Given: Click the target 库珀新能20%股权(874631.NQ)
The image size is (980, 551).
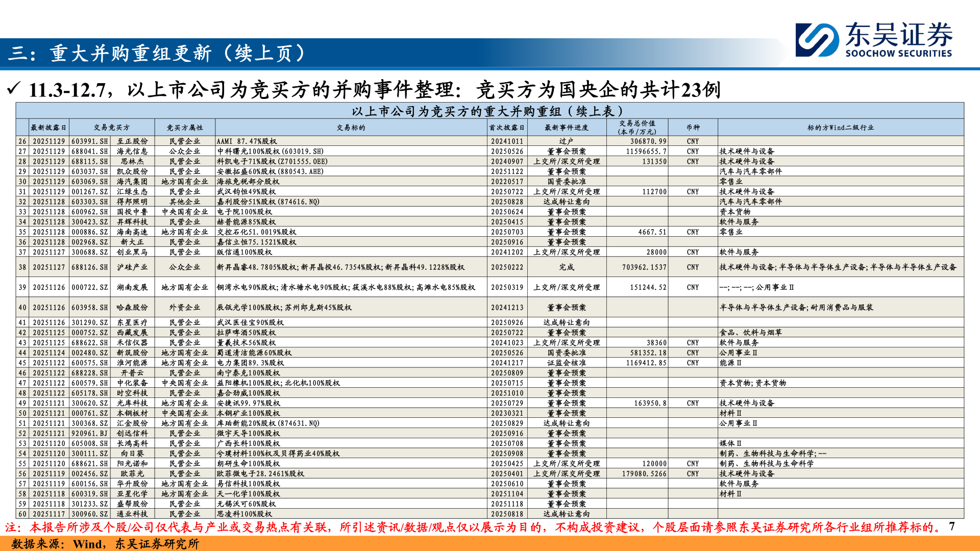Looking at the screenshot, I should [268, 423].
